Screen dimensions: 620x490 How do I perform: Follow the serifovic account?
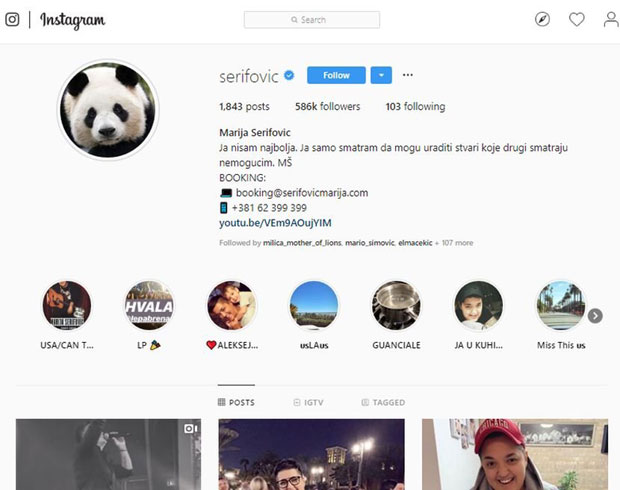(x=336, y=75)
